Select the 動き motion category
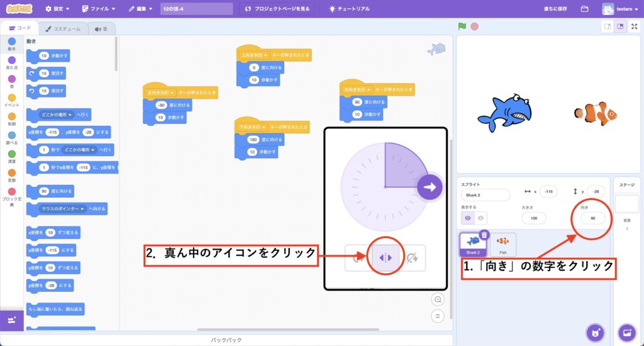 (12, 44)
